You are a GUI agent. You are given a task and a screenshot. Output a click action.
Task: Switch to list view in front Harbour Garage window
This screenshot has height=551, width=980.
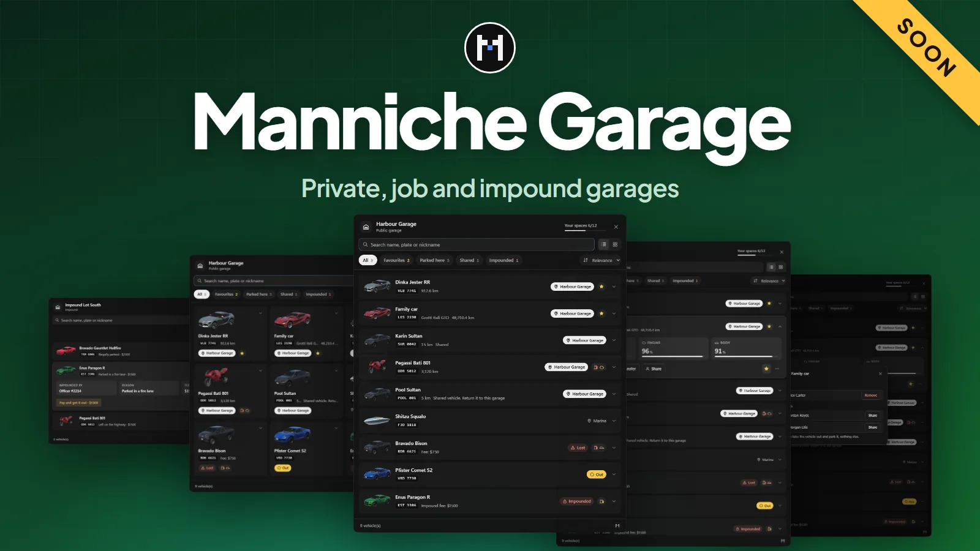click(603, 244)
